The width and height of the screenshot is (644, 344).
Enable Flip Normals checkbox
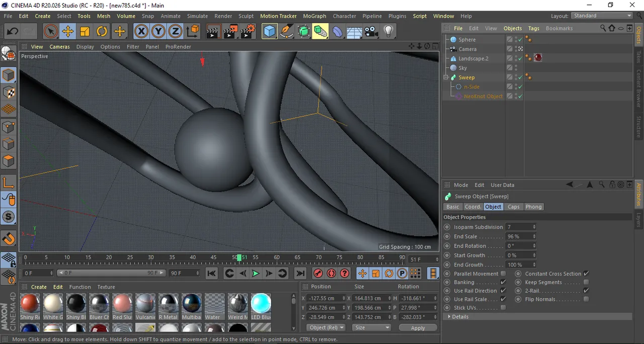tap(586, 299)
